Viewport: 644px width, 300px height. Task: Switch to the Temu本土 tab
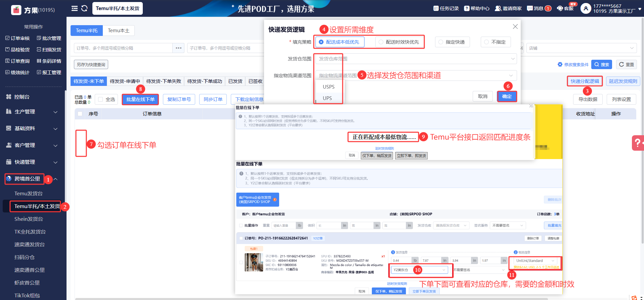[119, 31]
